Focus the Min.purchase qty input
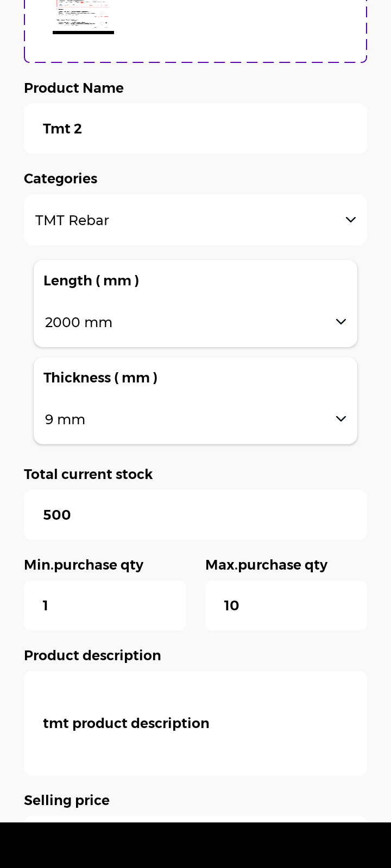 [105, 605]
